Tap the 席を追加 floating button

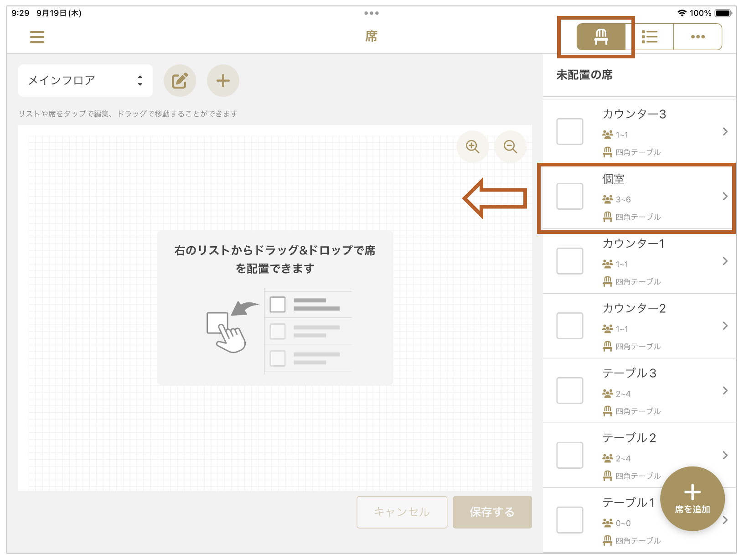point(692,498)
